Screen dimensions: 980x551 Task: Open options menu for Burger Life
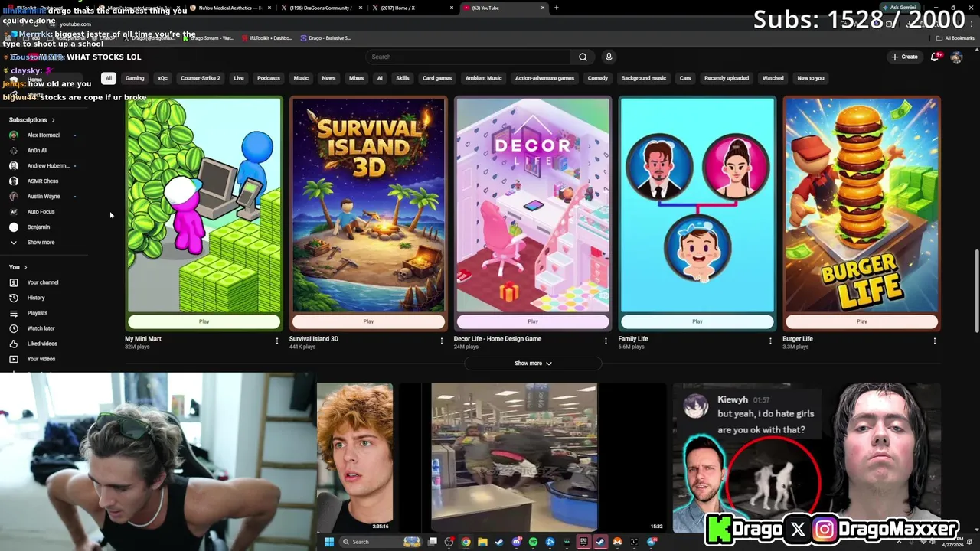coord(934,341)
